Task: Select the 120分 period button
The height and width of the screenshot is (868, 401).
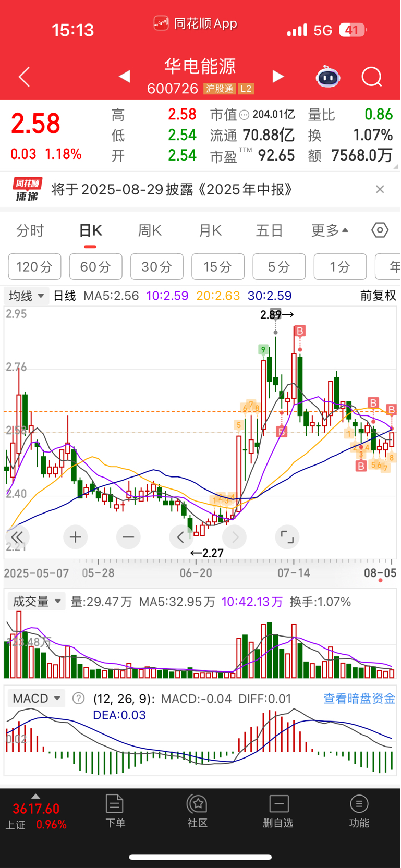Action: [34, 267]
